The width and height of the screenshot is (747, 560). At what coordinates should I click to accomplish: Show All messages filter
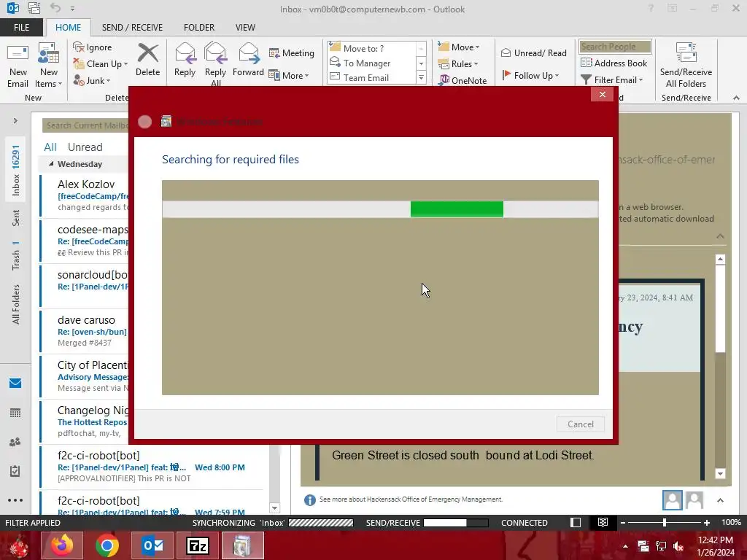(50, 147)
